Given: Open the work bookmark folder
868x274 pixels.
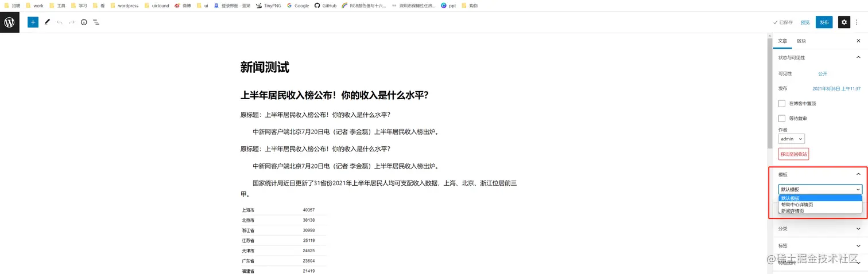Looking at the screenshot, I should pyautogui.click(x=35, y=5).
